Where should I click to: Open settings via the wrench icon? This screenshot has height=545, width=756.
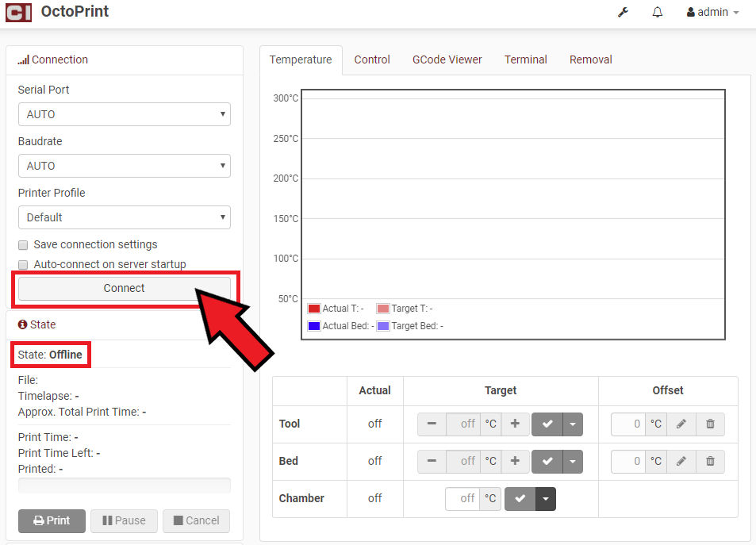coord(623,12)
